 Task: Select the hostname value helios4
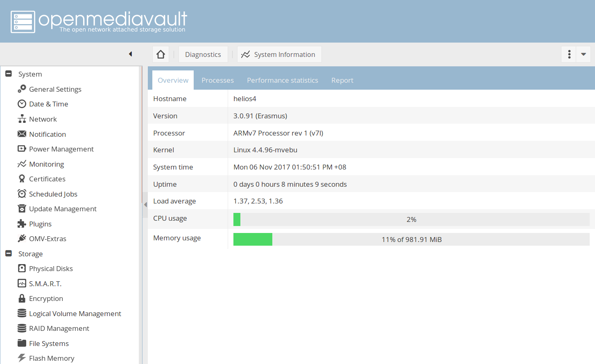(245, 99)
